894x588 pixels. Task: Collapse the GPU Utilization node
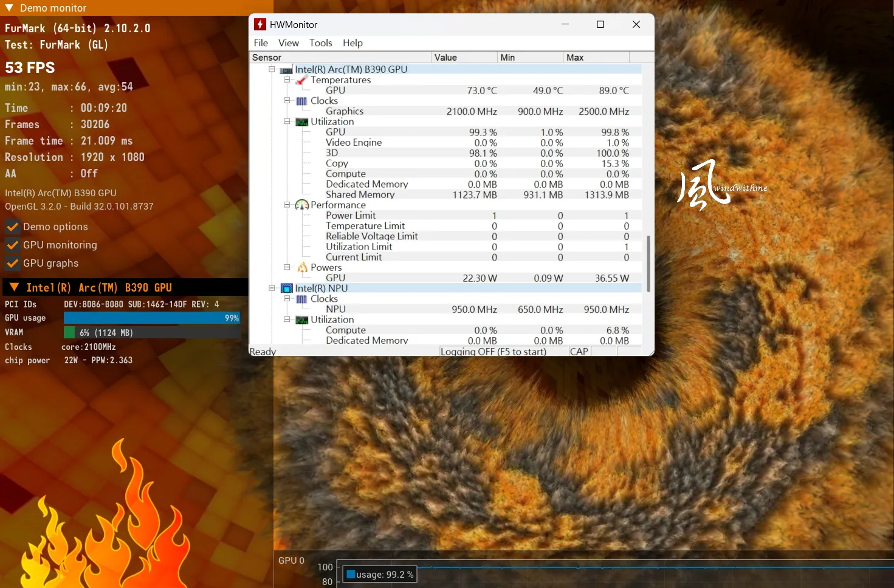tap(287, 121)
